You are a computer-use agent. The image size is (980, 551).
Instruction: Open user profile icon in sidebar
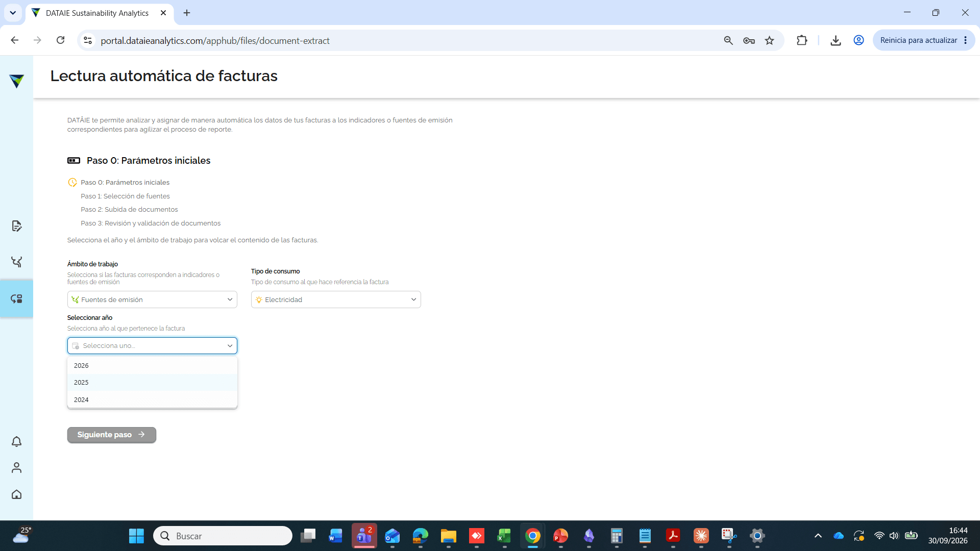click(16, 467)
